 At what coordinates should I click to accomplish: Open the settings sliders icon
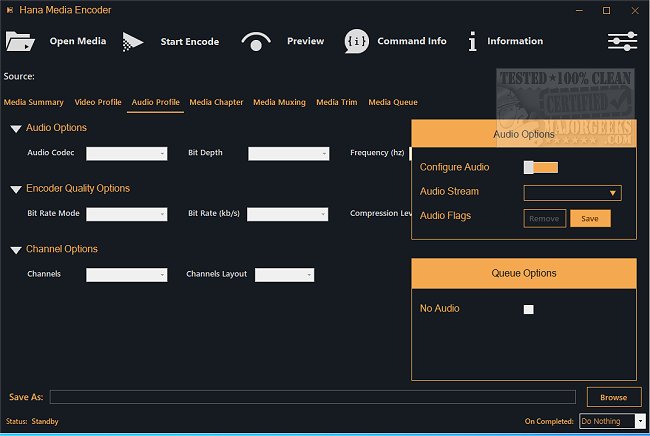pos(621,41)
